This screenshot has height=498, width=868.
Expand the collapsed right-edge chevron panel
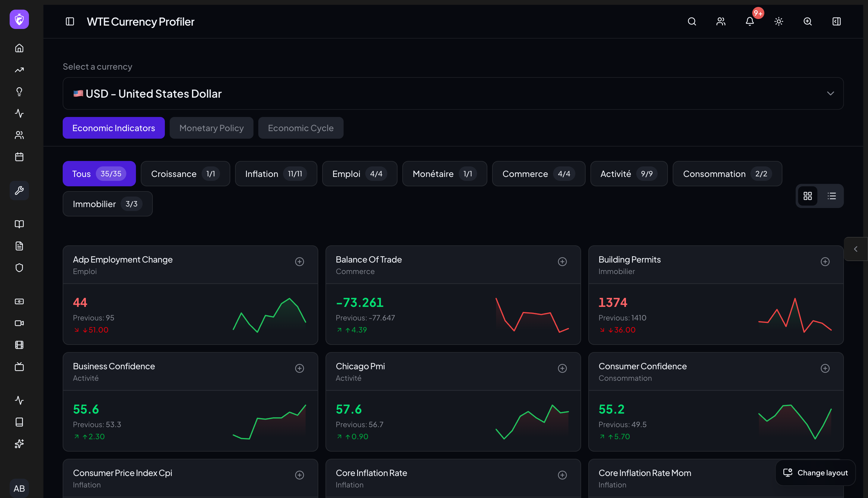pos(855,249)
